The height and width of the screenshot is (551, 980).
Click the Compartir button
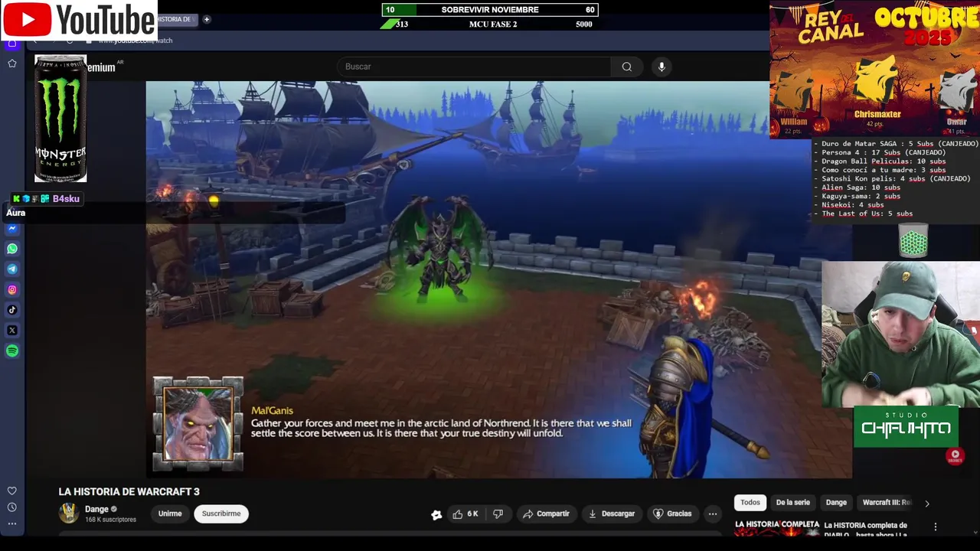(546, 514)
